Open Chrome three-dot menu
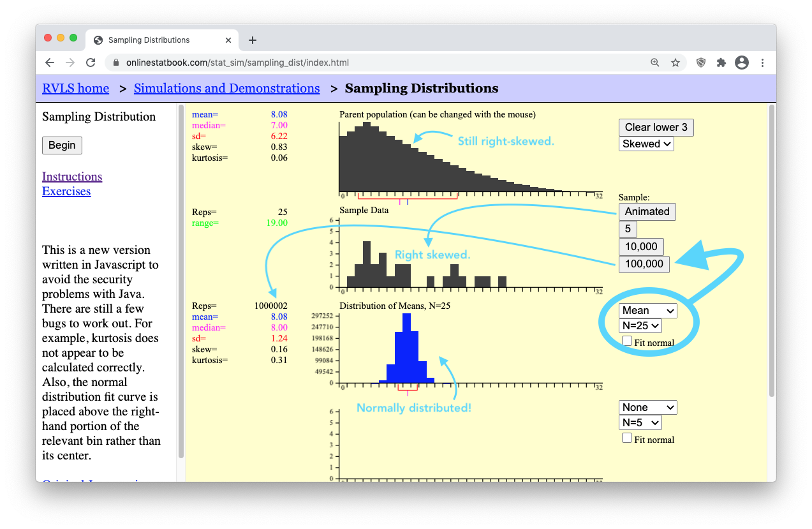Image resolution: width=812 pixels, height=529 pixels. click(762, 63)
